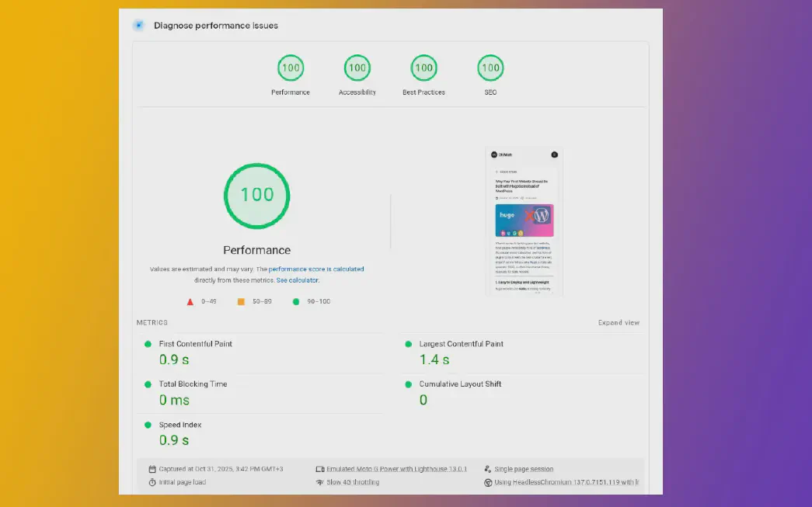Screen dimensions: 812x507
Task: Click the person icon beside Single page session
Action: (x=490, y=469)
